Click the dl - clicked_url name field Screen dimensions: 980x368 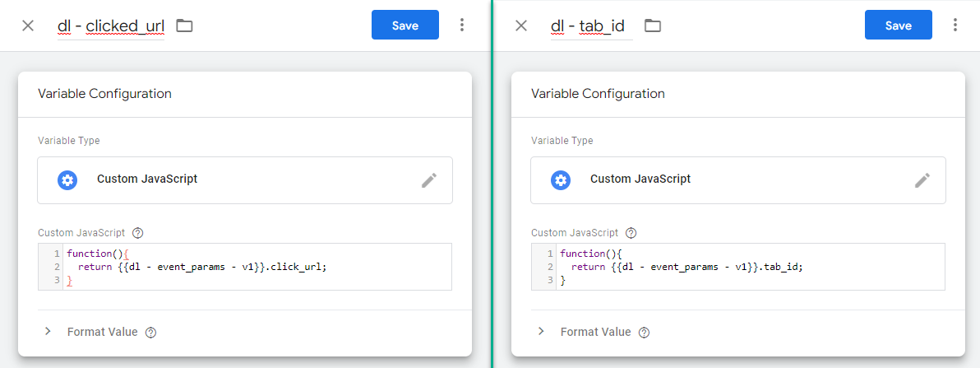(111, 26)
